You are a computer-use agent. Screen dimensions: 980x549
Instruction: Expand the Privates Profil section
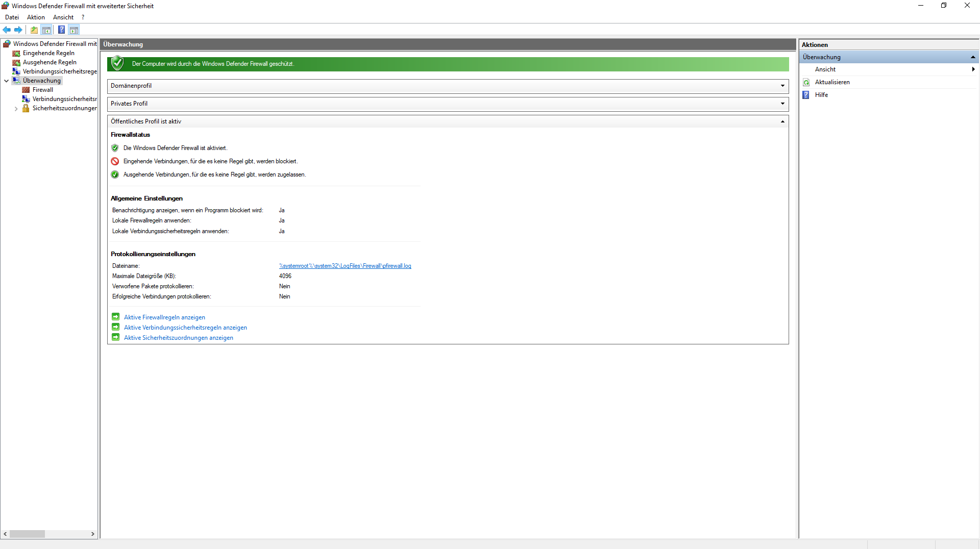click(782, 104)
